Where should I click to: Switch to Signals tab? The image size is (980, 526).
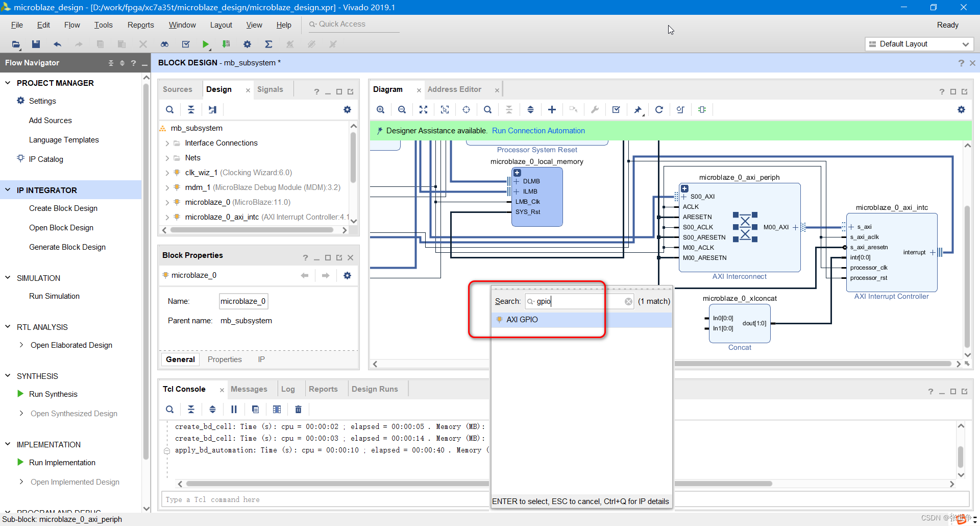(270, 89)
